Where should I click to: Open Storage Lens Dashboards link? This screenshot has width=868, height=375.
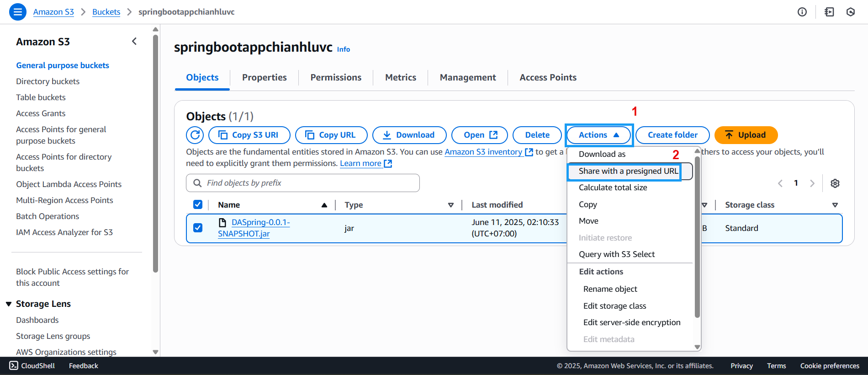pyautogui.click(x=37, y=320)
